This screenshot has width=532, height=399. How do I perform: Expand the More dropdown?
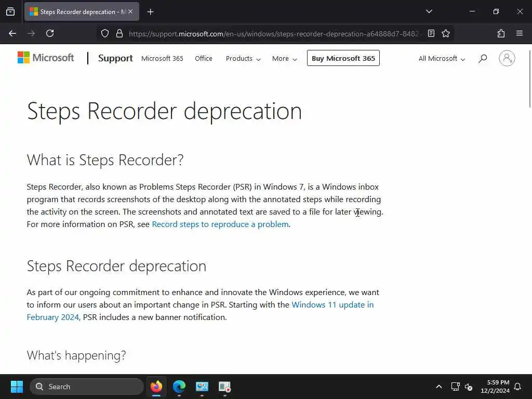tap(284, 58)
